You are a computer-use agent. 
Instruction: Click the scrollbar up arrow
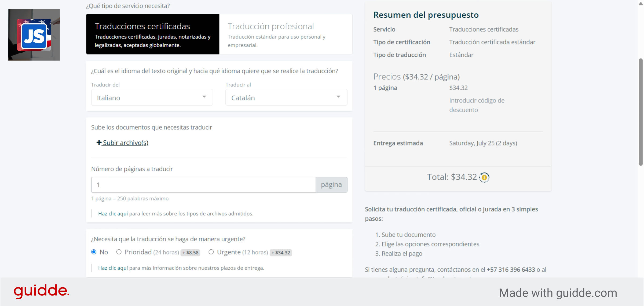click(641, 4)
